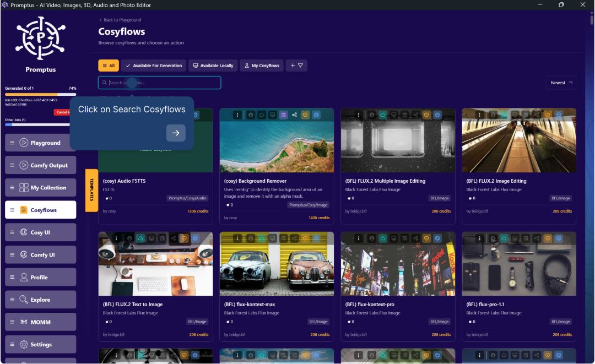Click the Generated 0 of 1 progress bar

tap(41, 94)
